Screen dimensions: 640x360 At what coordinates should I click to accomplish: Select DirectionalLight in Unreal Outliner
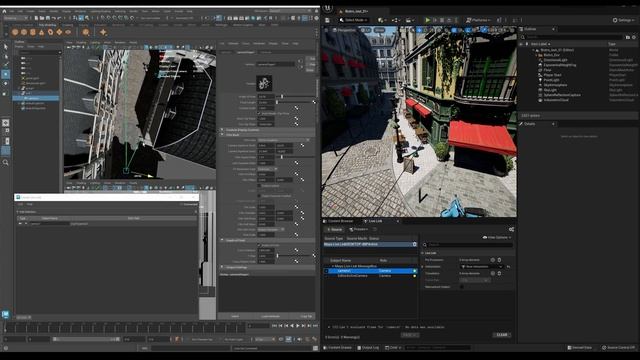click(x=555, y=60)
